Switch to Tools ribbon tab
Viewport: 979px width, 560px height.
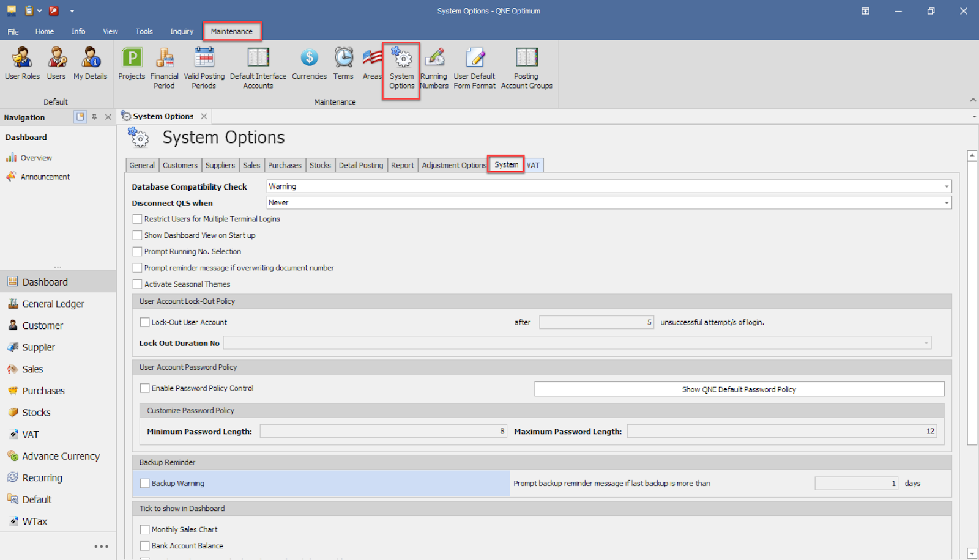click(144, 31)
